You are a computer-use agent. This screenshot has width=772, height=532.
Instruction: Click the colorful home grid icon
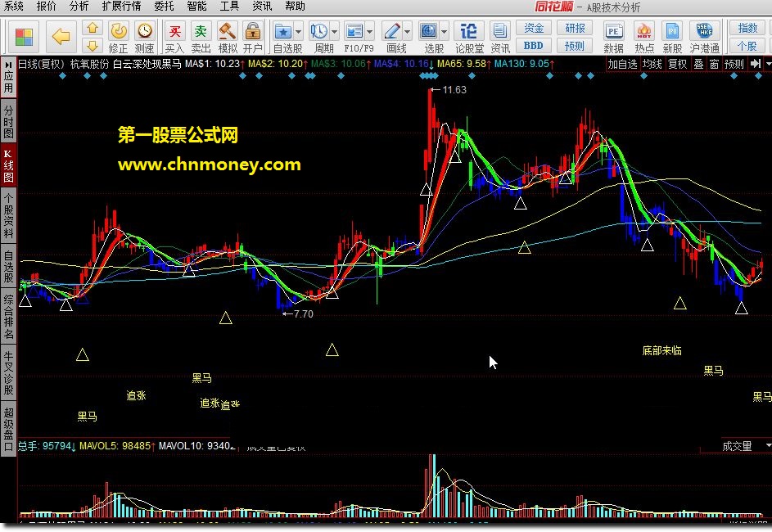pyautogui.click(x=24, y=37)
